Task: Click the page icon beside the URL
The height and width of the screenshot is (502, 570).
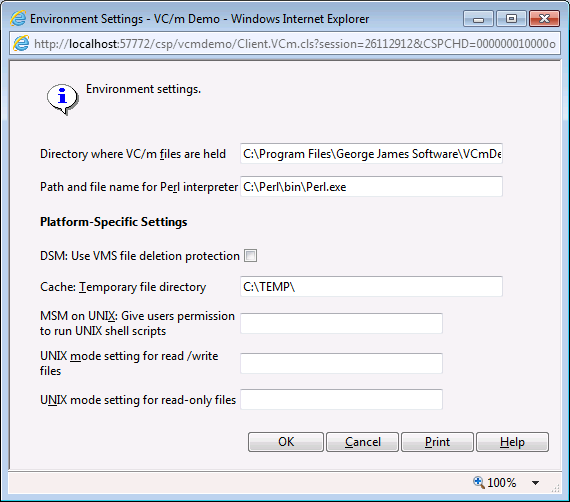Action: click(21, 44)
